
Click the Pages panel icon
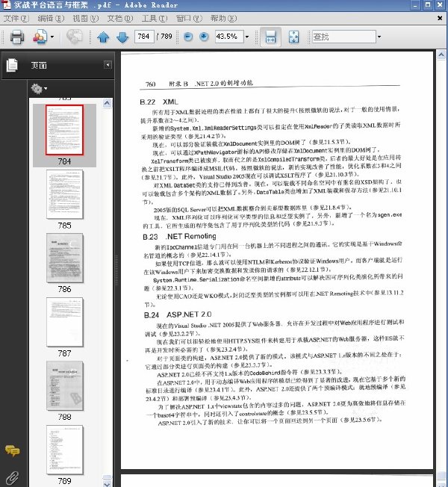point(12,65)
